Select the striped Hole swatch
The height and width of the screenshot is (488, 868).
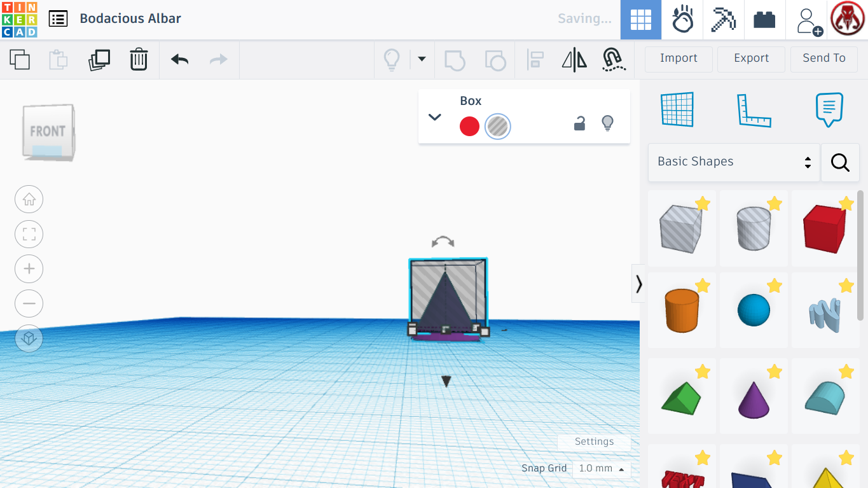497,127
